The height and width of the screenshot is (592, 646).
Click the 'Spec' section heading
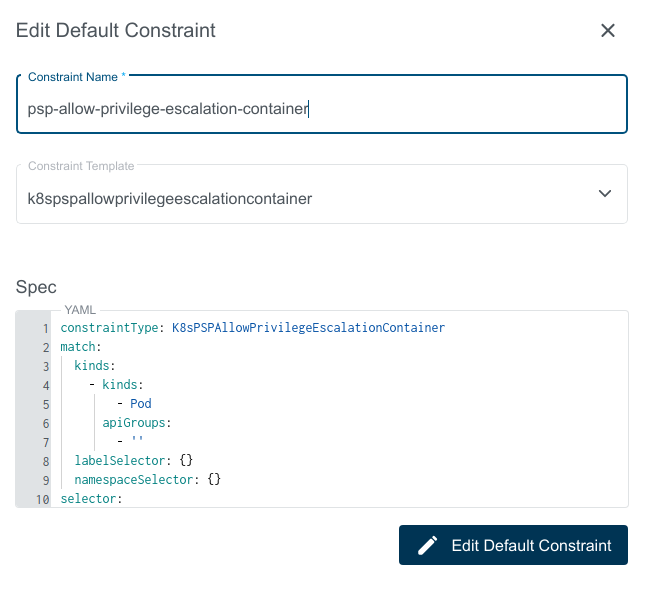(x=36, y=287)
